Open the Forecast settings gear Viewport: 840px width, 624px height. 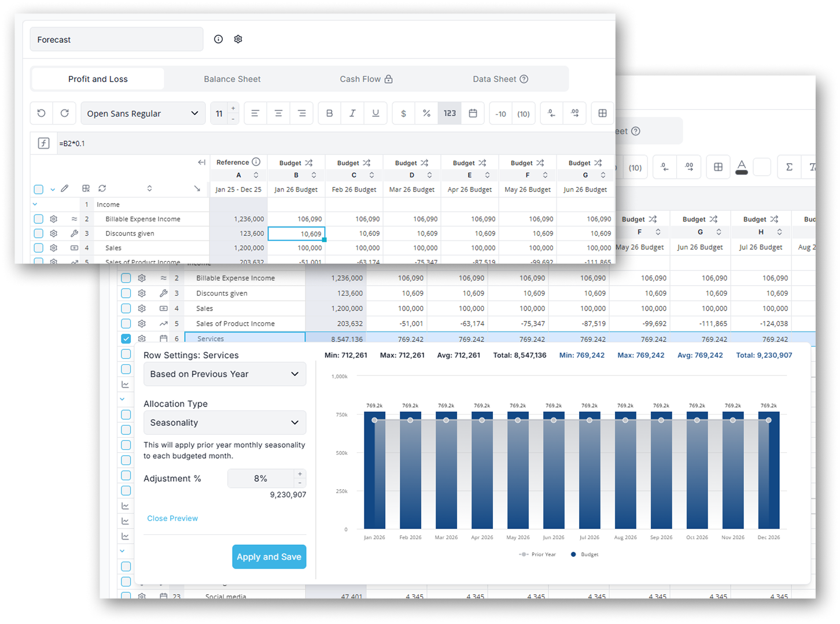pyautogui.click(x=238, y=39)
